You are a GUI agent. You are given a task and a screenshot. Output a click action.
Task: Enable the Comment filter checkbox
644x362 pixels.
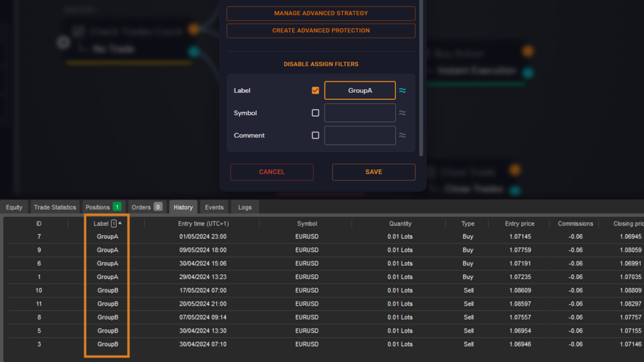pyautogui.click(x=315, y=135)
